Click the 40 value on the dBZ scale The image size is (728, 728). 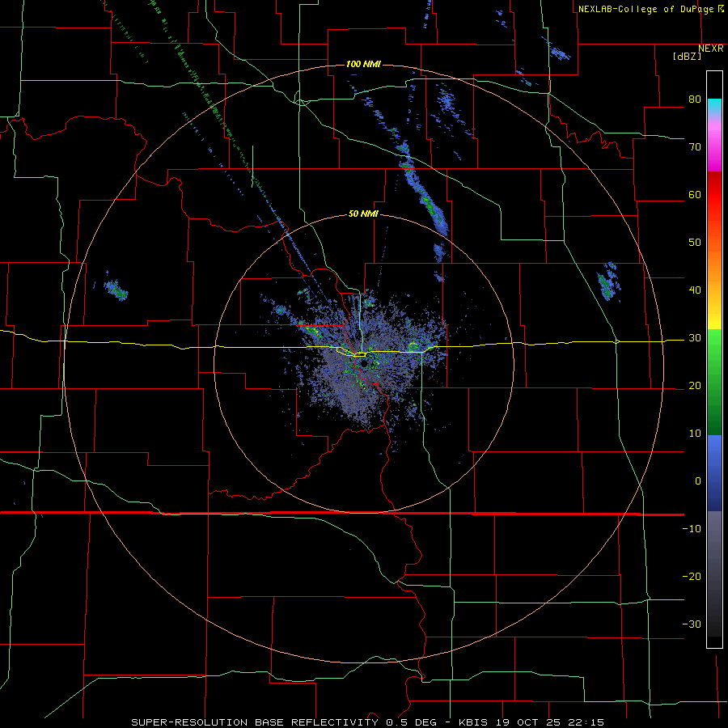[x=695, y=290]
